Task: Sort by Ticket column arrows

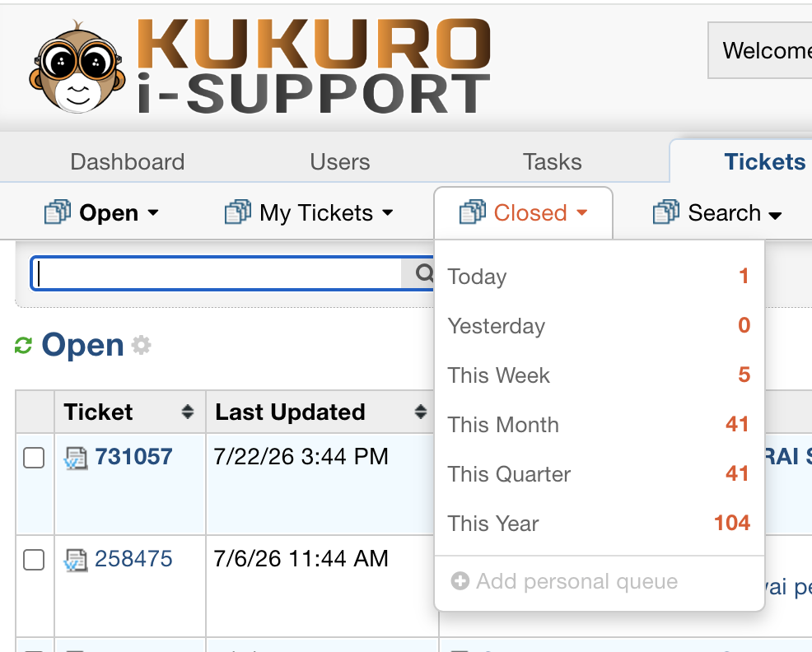Action: pos(188,412)
